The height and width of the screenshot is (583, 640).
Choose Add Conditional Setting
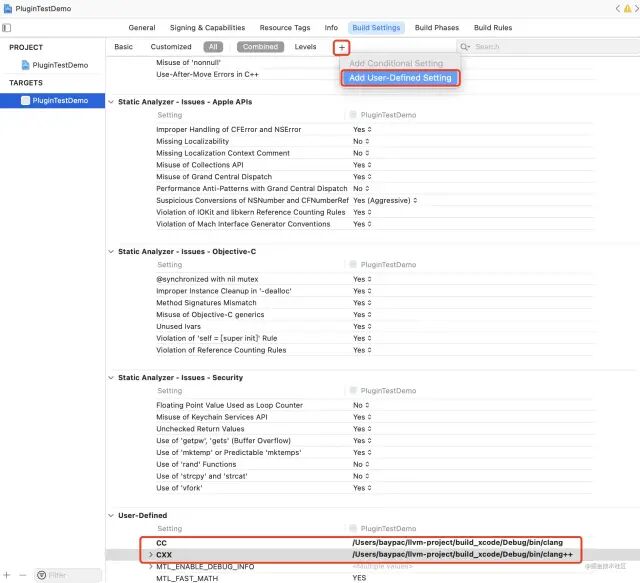click(x=396, y=63)
